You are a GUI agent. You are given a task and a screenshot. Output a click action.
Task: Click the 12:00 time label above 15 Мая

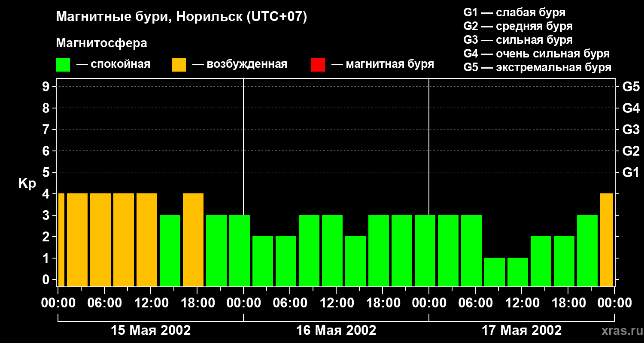click(x=151, y=303)
